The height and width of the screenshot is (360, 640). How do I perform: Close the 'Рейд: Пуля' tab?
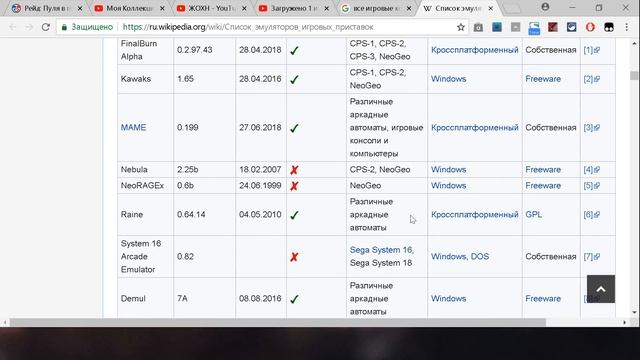(x=80, y=8)
